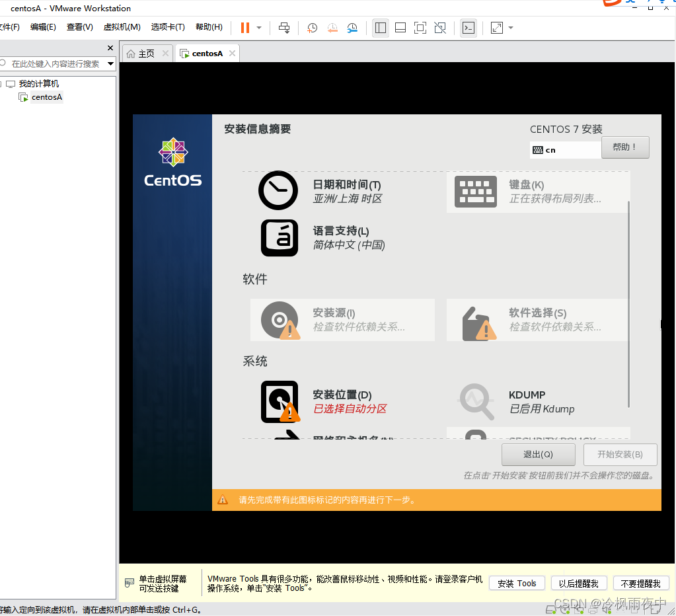Click the 以后提醒我 button
The image size is (676, 616).
(579, 584)
